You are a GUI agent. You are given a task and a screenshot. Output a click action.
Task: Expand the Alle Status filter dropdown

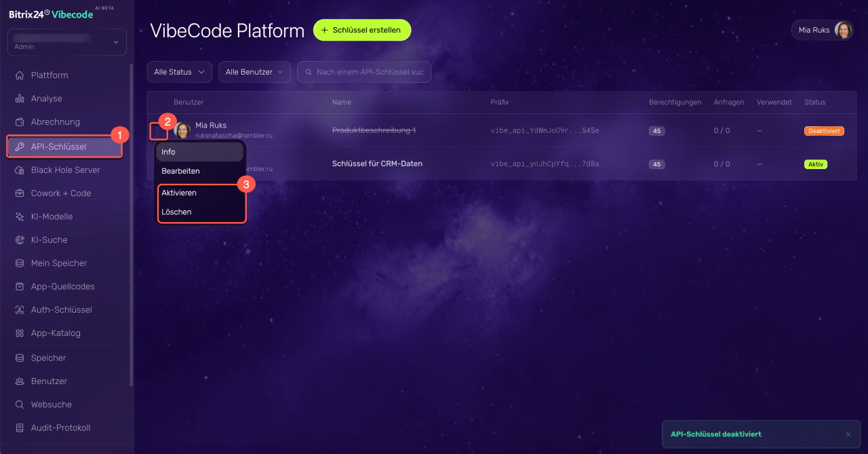click(180, 72)
